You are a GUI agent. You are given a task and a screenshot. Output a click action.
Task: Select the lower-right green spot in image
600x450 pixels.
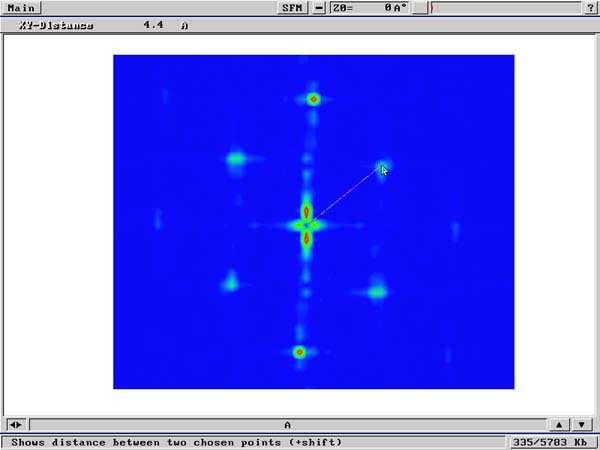(376, 292)
